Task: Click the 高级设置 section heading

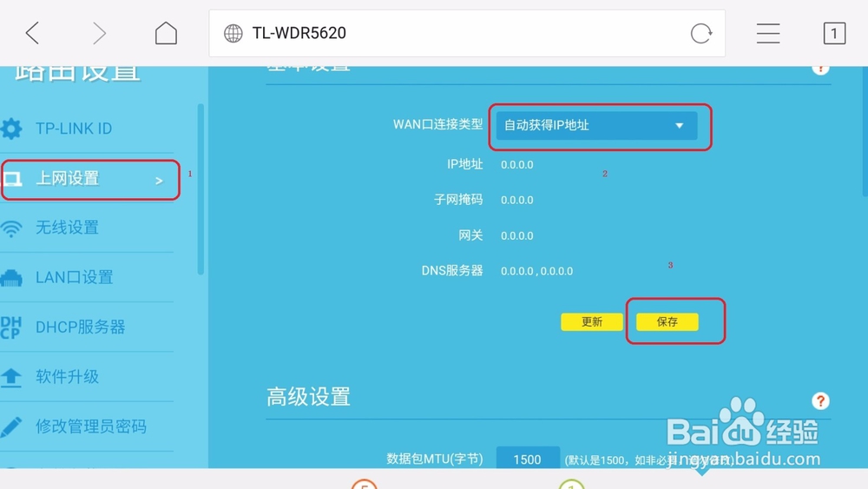Action: click(308, 397)
